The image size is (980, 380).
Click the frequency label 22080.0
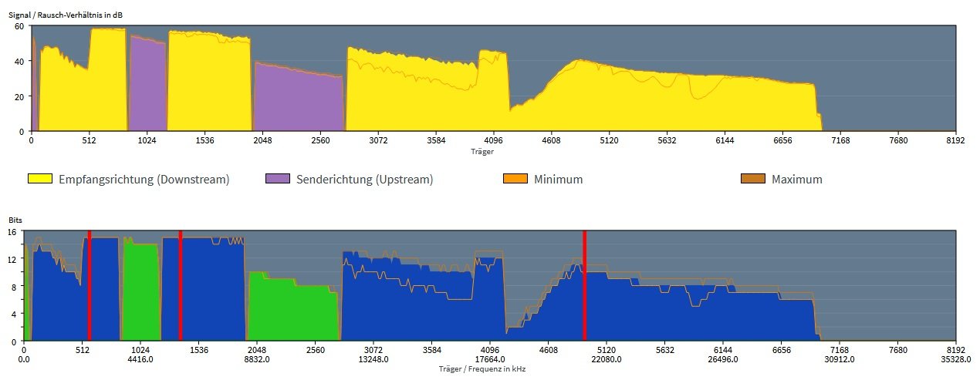606,358
